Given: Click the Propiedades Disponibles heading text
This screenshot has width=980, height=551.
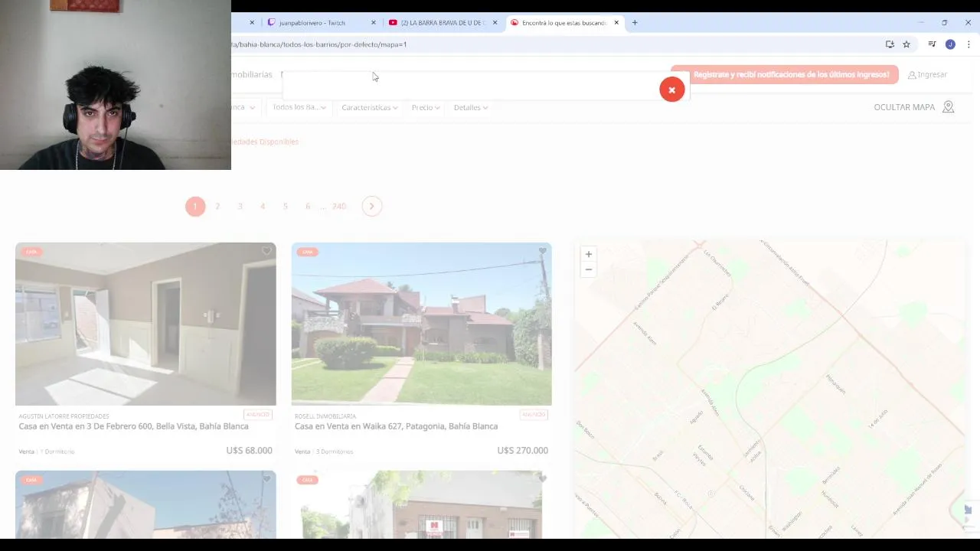Looking at the screenshot, I should 265,142.
